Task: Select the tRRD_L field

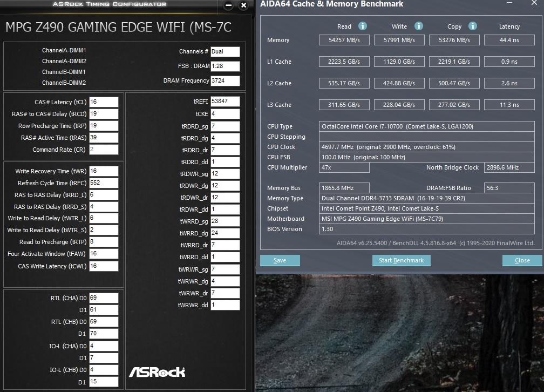Action: click(x=104, y=195)
